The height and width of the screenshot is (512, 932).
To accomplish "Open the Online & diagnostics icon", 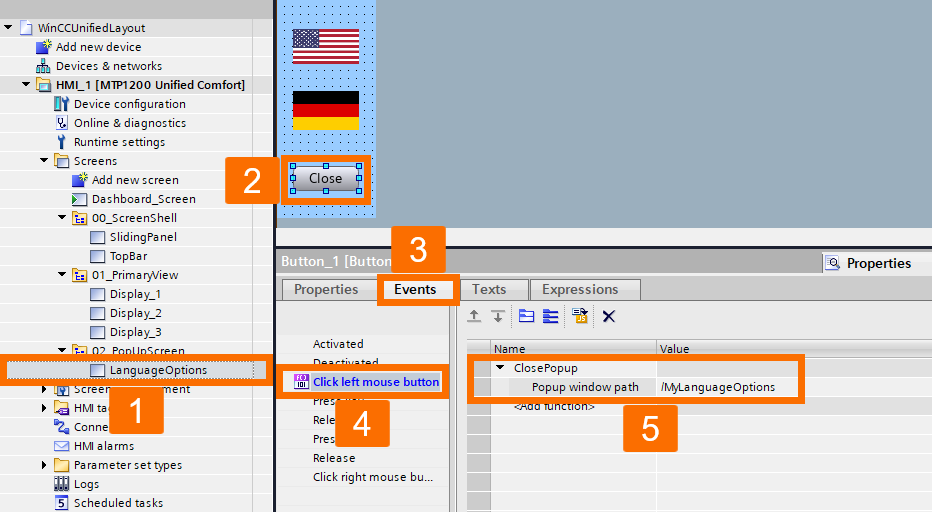I will [x=61, y=123].
